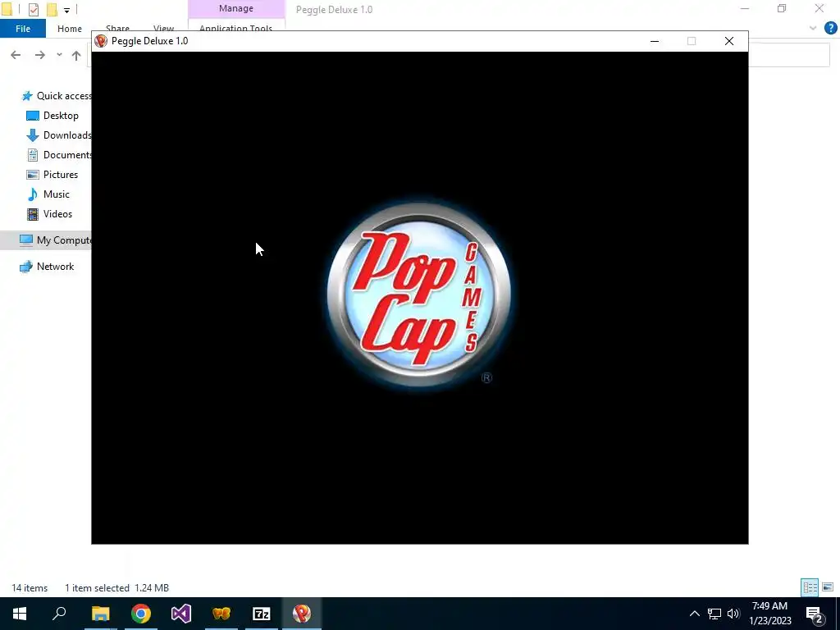Open Explorer help question mark
840x630 pixels.
pos(830,28)
